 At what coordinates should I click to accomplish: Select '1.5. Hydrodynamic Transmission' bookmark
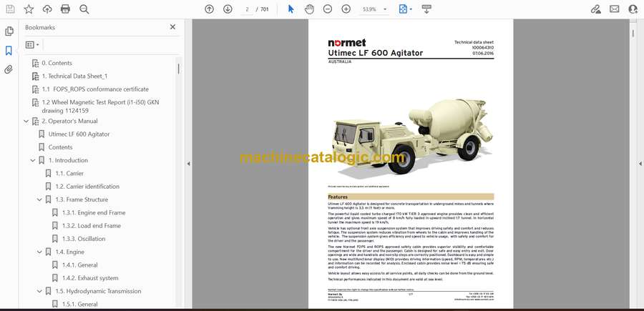[98, 291]
